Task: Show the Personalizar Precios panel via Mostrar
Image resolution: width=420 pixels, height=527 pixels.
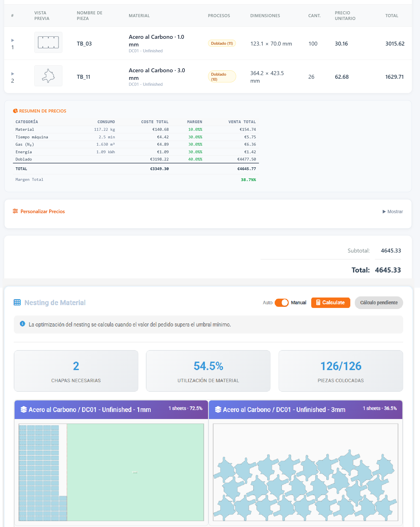Action: coord(393,211)
